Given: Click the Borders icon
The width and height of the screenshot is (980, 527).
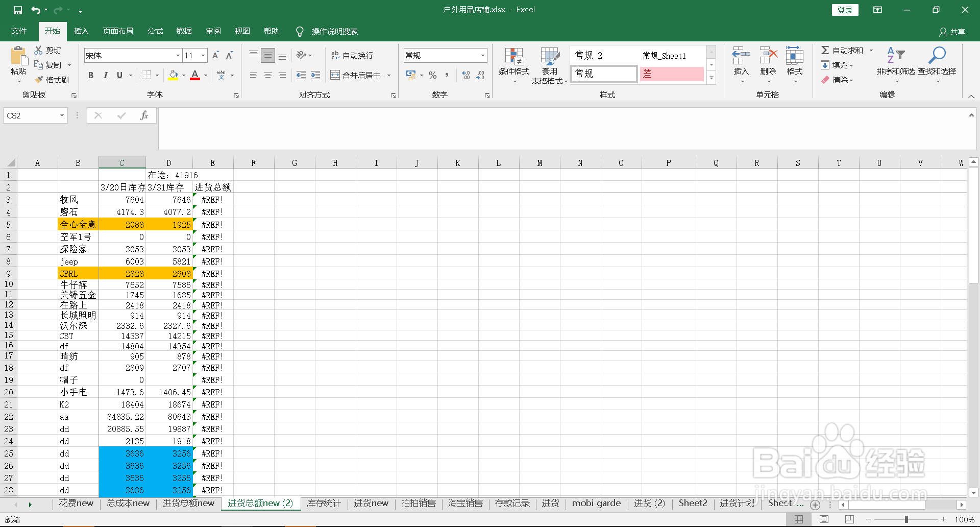Looking at the screenshot, I should pyautogui.click(x=146, y=75).
